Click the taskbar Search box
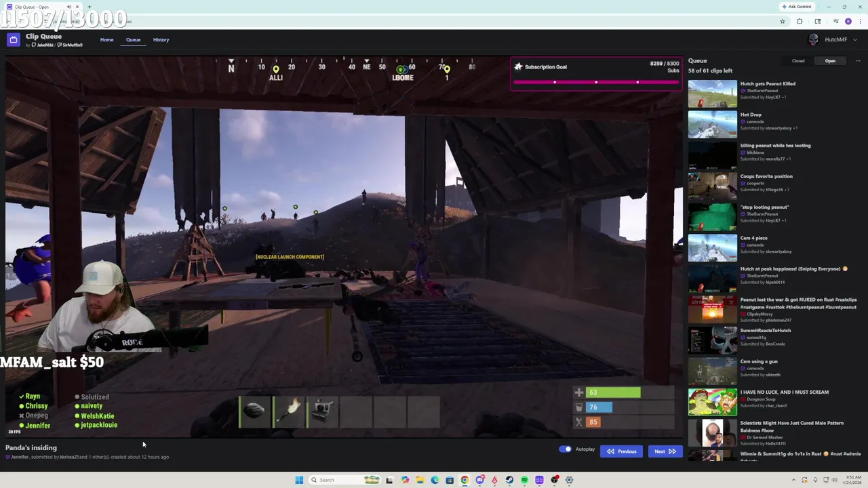 pyautogui.click(x=344, y=480)
